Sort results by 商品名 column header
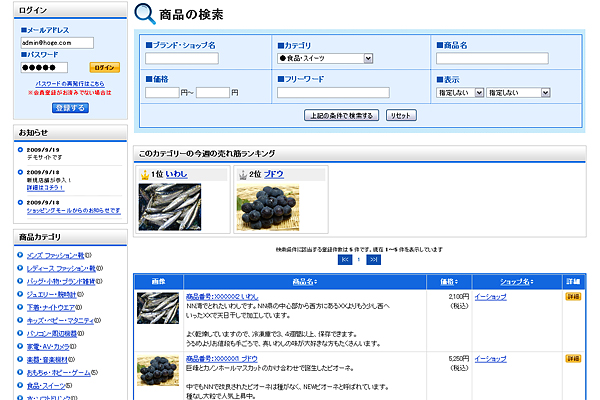600x400 pixels. click(x=305, y=281)
